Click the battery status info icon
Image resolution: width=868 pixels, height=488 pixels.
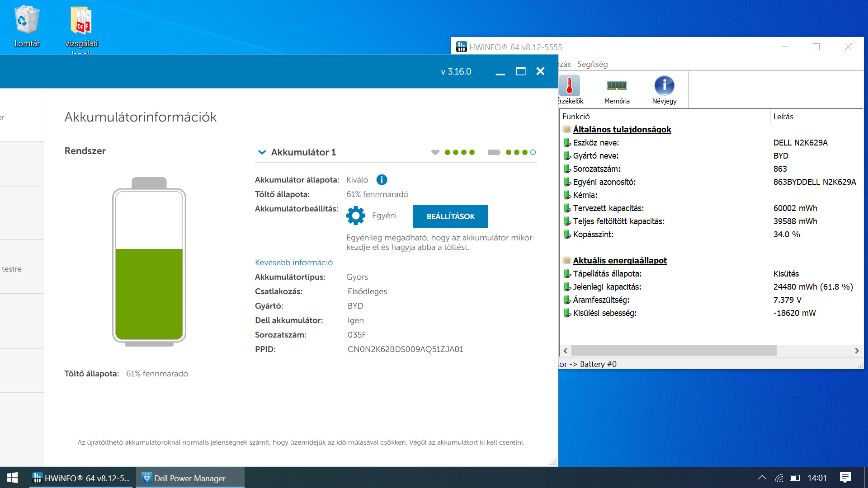click(x=382, y=180)
